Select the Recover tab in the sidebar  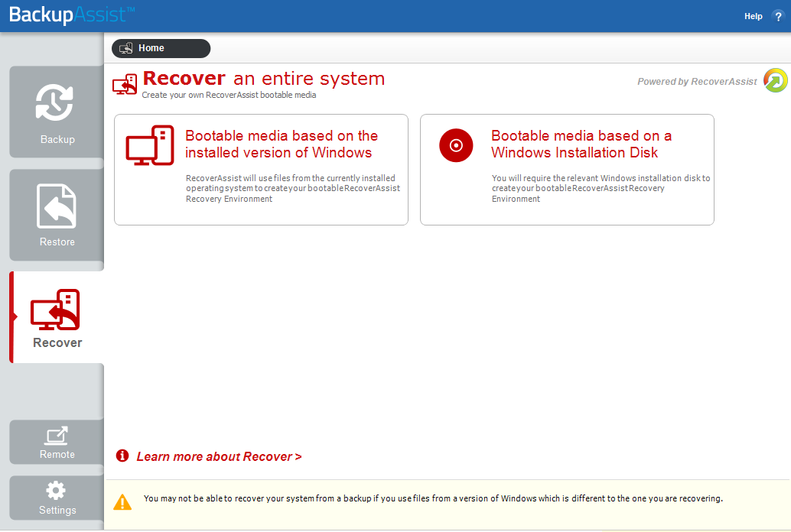click(x=57, y=317)
